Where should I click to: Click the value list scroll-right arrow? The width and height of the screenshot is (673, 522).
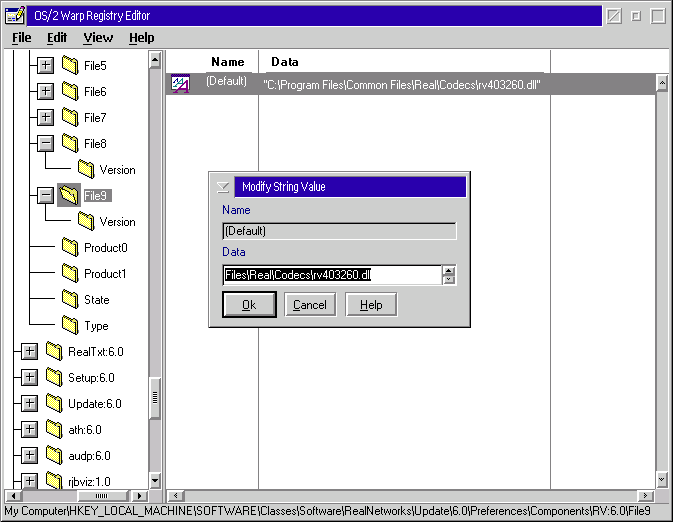tap(645, 496)
